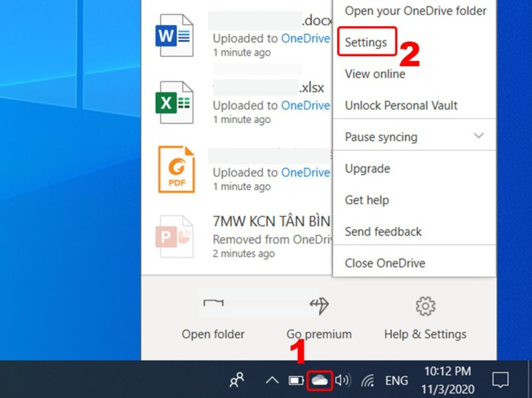This screenshot has width=532, height=398.
Task: Click the Open folder icon
Action: tap(213, 303)
